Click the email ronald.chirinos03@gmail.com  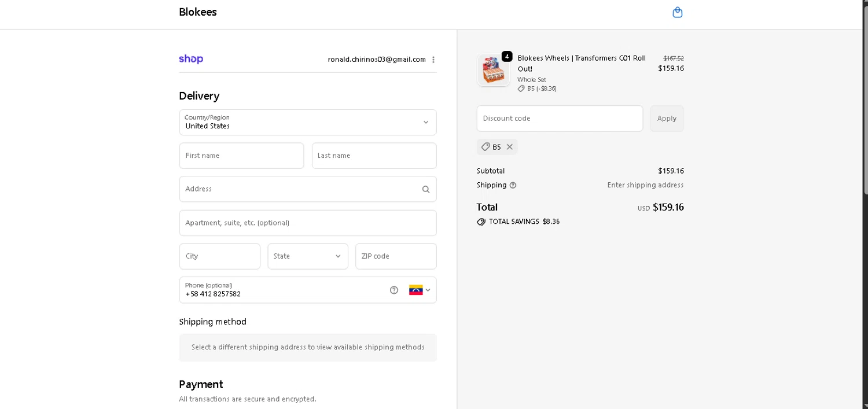click(377, 60)
